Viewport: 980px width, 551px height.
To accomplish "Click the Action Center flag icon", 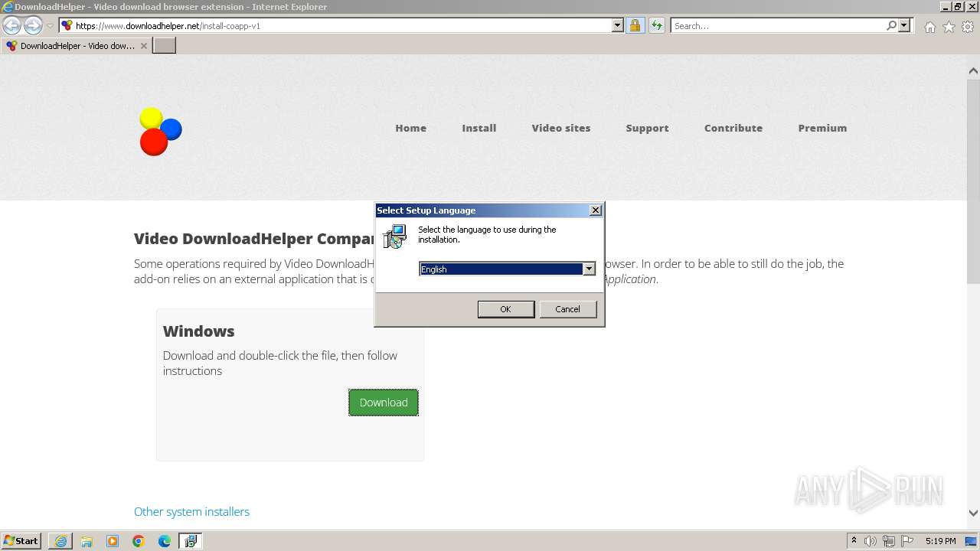I will point(907,541).
